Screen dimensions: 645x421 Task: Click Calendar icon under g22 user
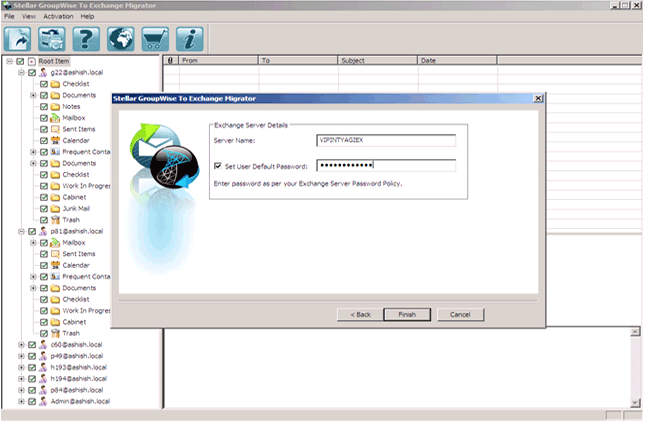pyautogui.click(x=55, y=141)
